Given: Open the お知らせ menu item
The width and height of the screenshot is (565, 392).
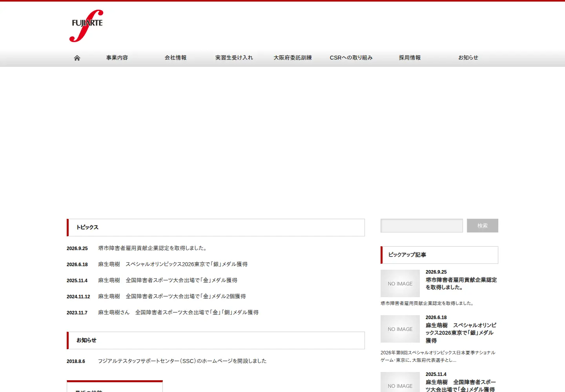Looking at the screenshot, I should [468, 58].
